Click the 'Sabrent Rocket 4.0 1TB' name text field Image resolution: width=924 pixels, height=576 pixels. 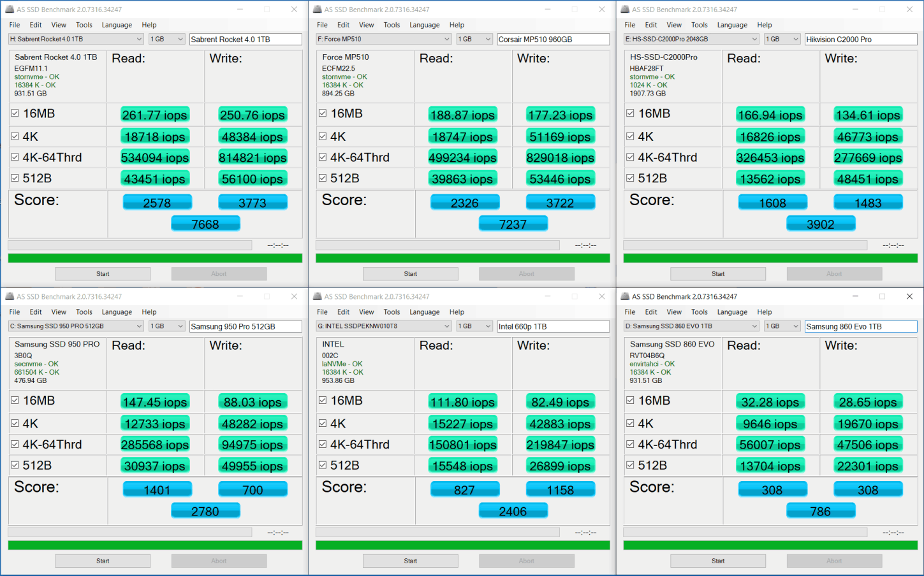pyautogui.click(x=246, y=40)
